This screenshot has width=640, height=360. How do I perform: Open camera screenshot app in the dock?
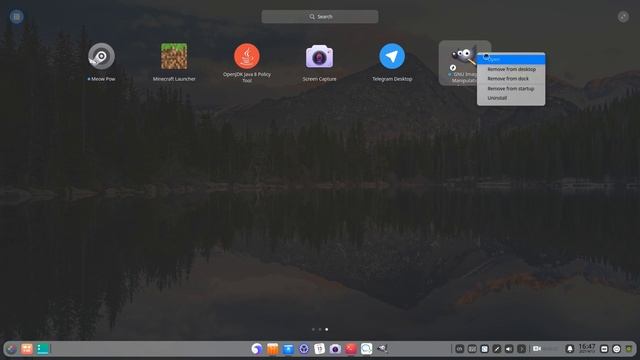pos(335,349)
